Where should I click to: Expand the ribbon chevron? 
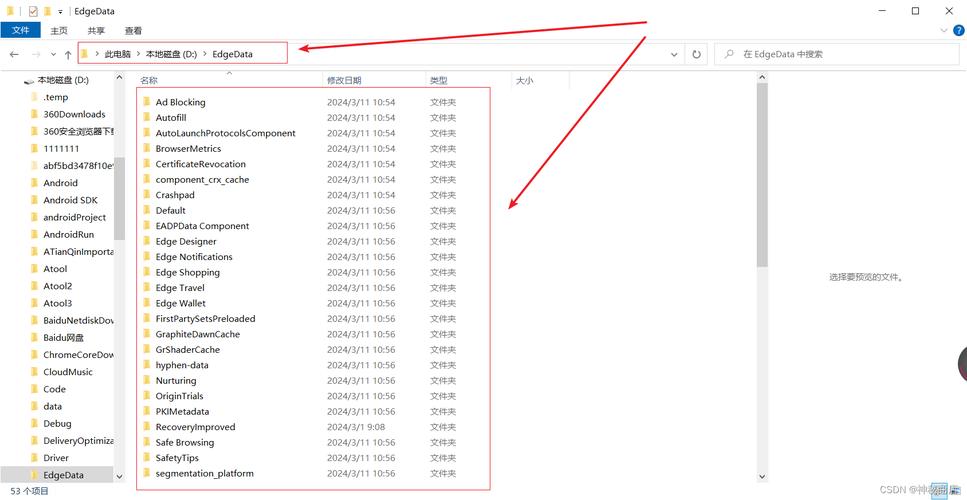coord(944,30)
